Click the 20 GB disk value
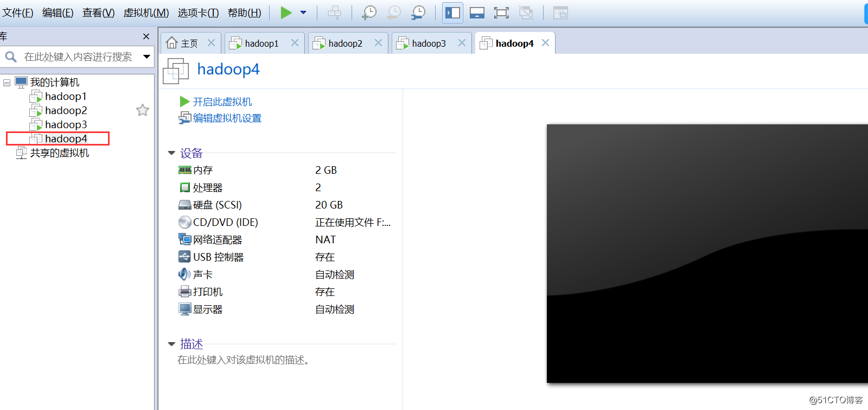This screenshot has width=868, height=410. 329,205
